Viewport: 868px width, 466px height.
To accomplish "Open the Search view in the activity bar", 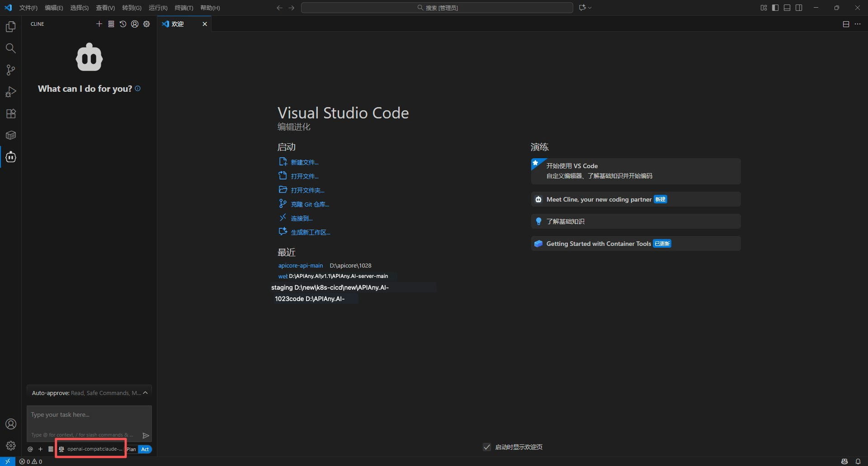I will [x=11, y=48].
